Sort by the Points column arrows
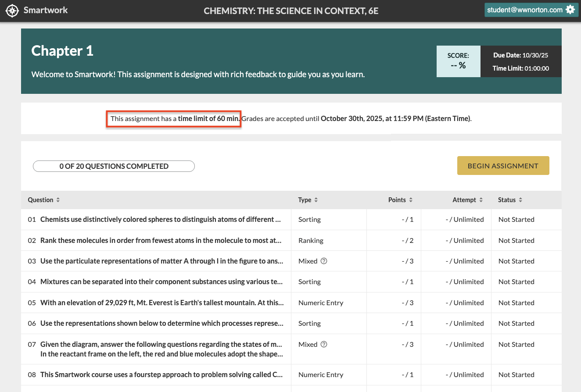 tap(411, 200)
